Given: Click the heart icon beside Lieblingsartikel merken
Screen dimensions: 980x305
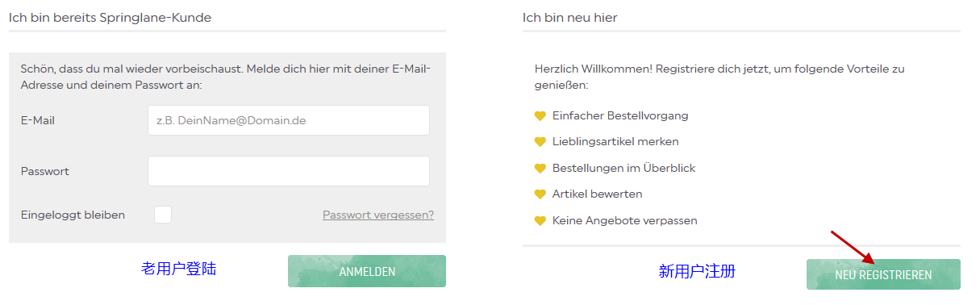Looking at the screenshot, I should pos(540,142).
